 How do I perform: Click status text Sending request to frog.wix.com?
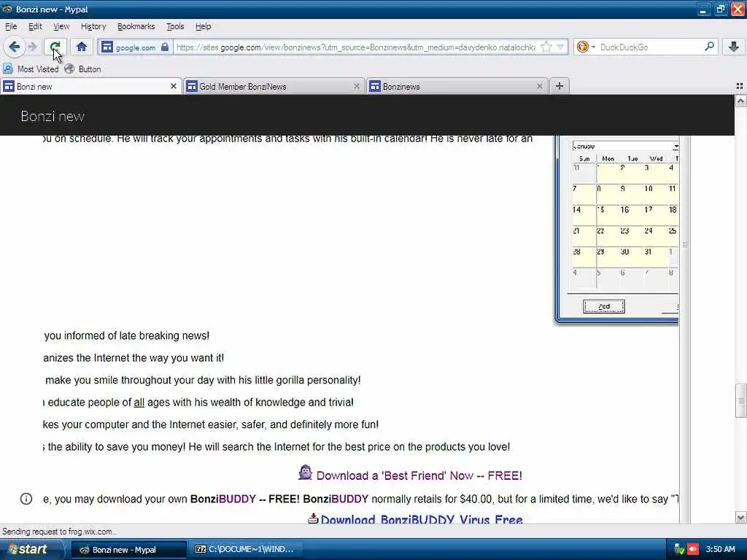60,532
